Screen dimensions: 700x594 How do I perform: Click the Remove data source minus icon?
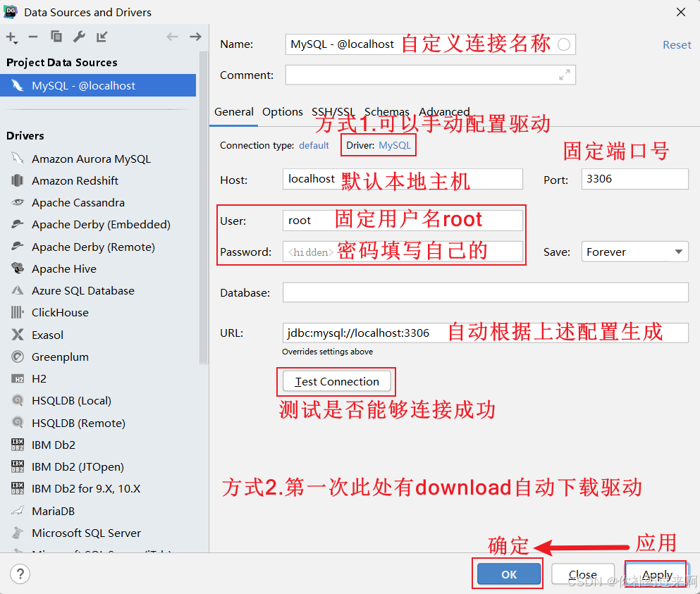[x=33, y=37]
